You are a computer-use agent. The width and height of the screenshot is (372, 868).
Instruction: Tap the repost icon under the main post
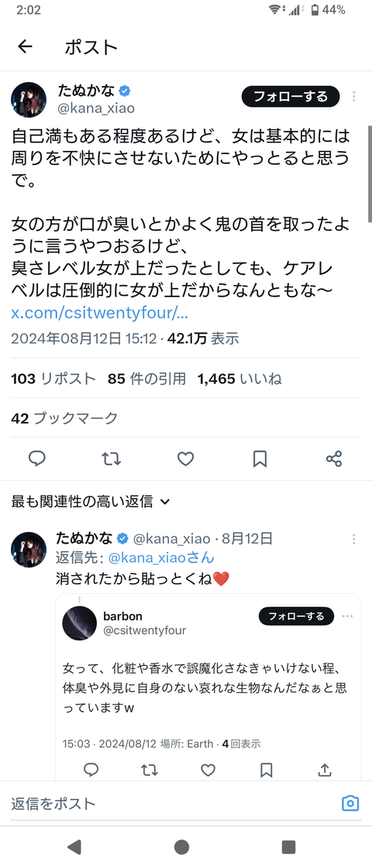112,458
